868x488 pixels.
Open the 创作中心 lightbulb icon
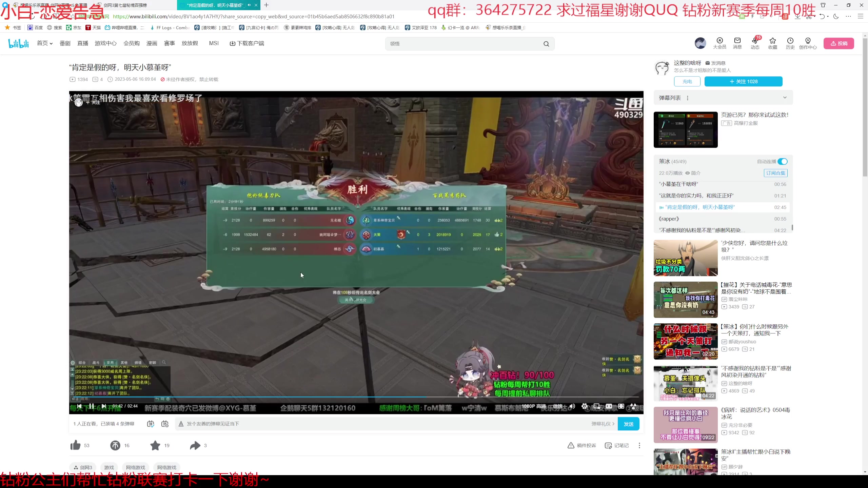(808, 43)
